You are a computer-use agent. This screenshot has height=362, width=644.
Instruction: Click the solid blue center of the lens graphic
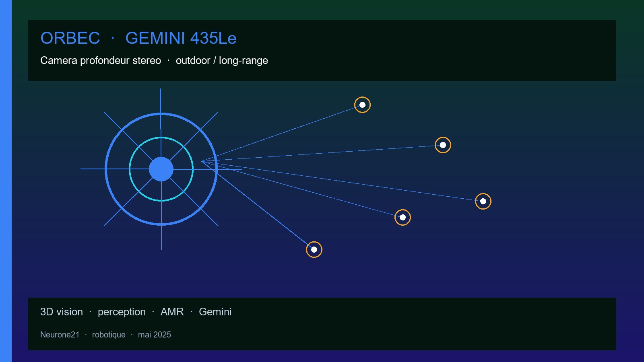coord(161,169)
